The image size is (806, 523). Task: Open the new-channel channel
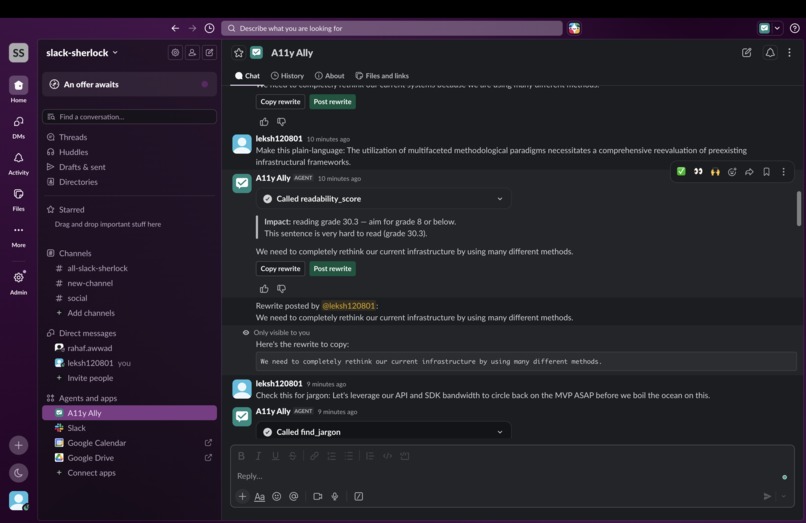click(90, 283)
